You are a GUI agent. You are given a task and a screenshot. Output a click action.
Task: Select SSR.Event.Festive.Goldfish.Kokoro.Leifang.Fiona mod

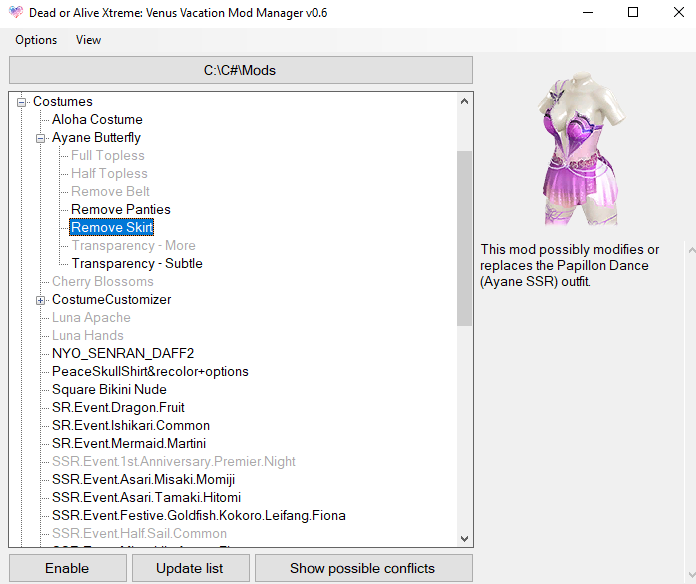[199, 515]
